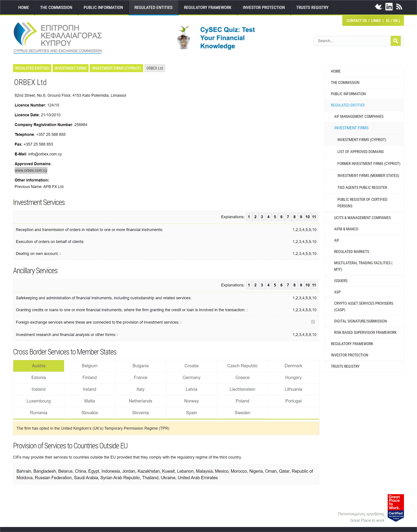The image size is (417, 532).
Task: Click explanation 3 under Ancillary Services
Action: pos(262,285)
